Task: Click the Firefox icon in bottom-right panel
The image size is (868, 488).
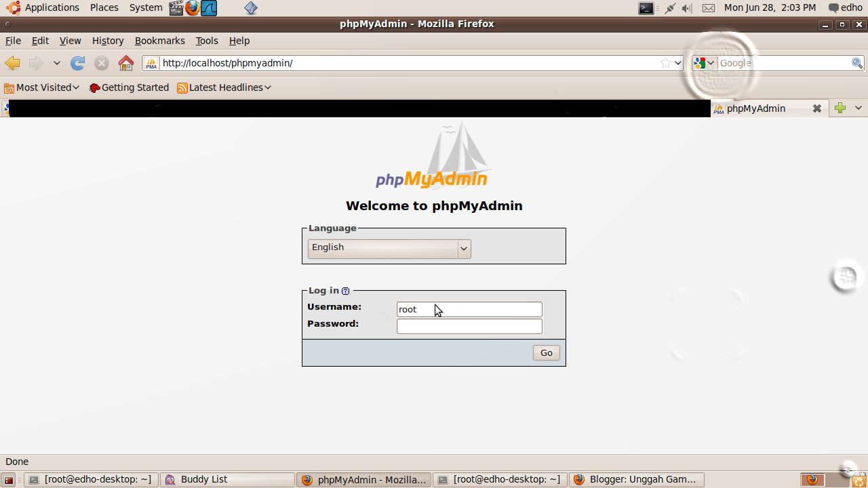Action: pos(812,480)
